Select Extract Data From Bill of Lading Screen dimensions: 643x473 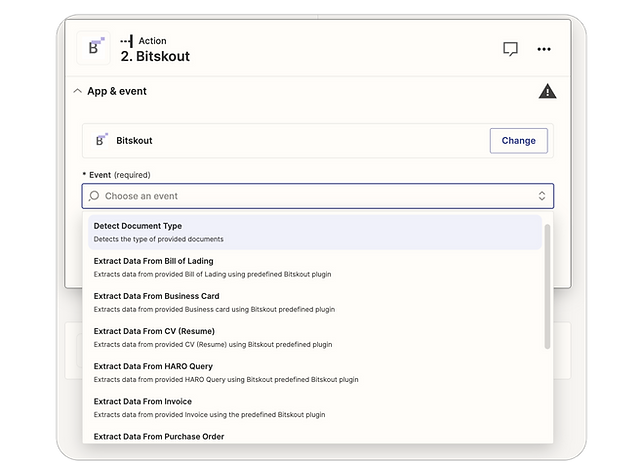pos(315,267)
